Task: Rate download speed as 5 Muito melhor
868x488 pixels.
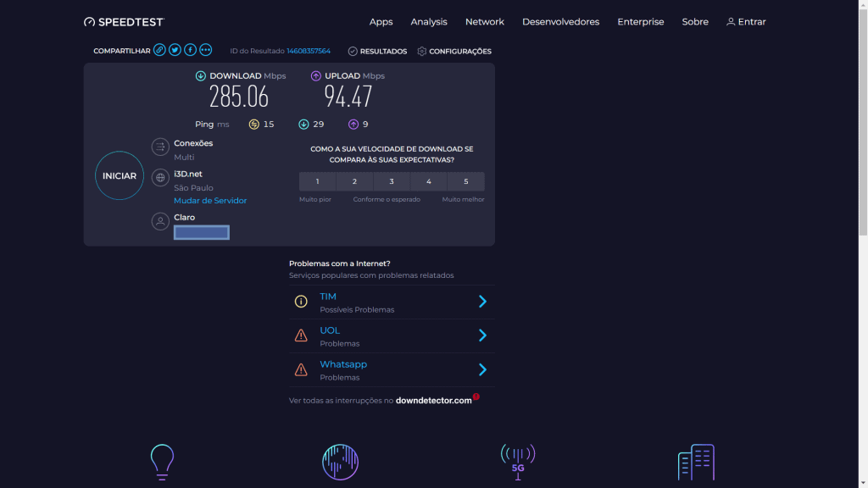Action: click(x=466, y=181)
